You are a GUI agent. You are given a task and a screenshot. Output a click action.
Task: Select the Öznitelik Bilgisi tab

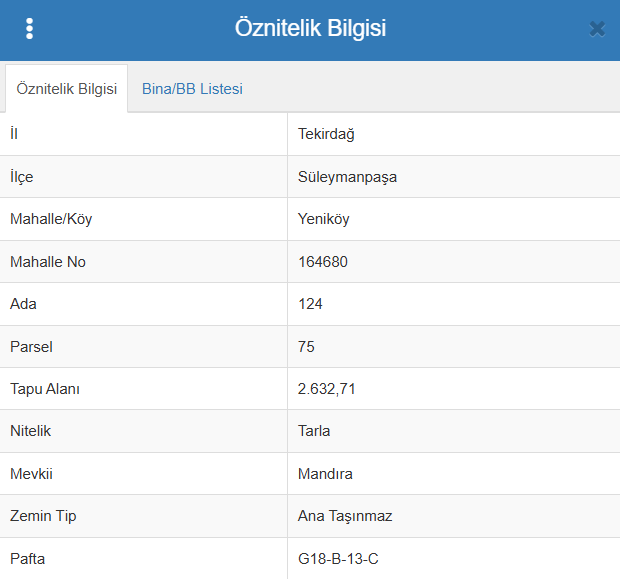[67, 89]
